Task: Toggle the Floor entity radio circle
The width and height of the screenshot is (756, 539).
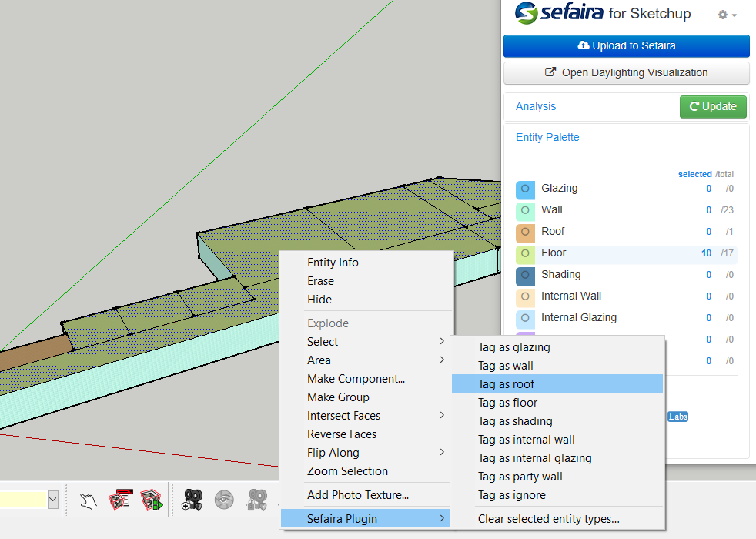Action: click(525, 253)
